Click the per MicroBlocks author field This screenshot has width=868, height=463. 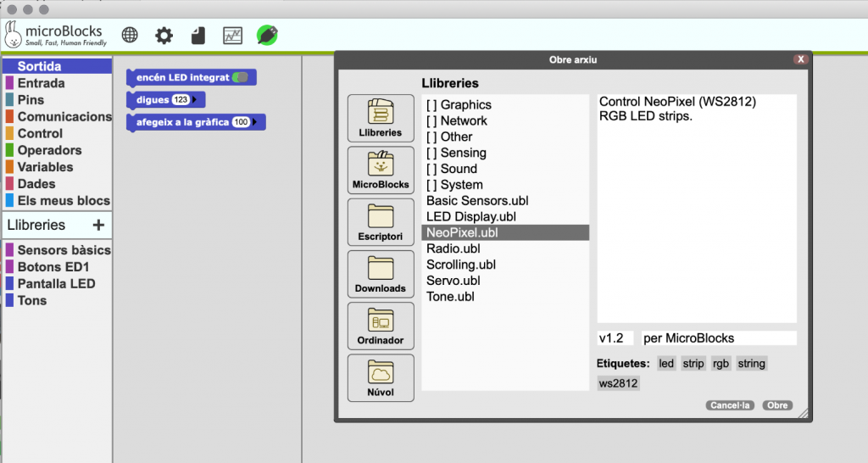click(x=719, y=337)
